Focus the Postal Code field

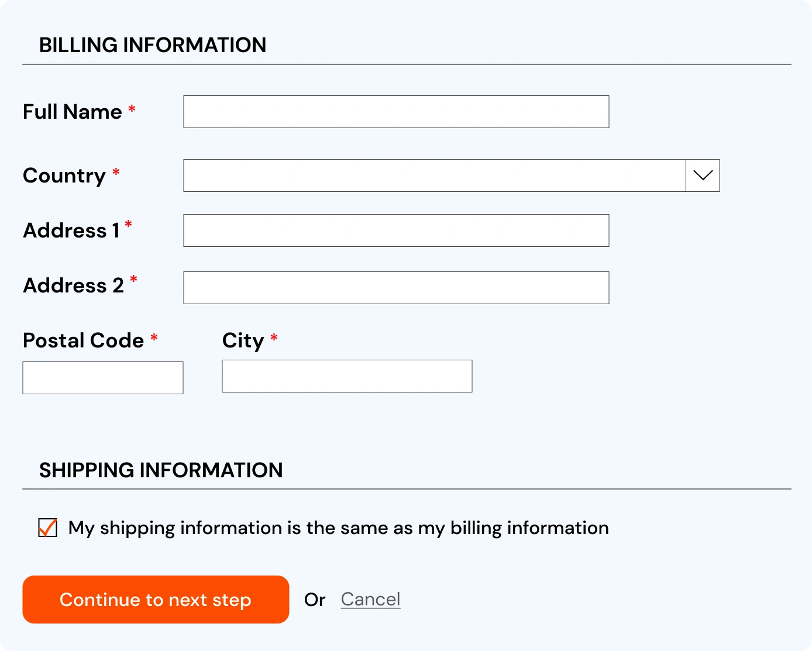point(103,378)
